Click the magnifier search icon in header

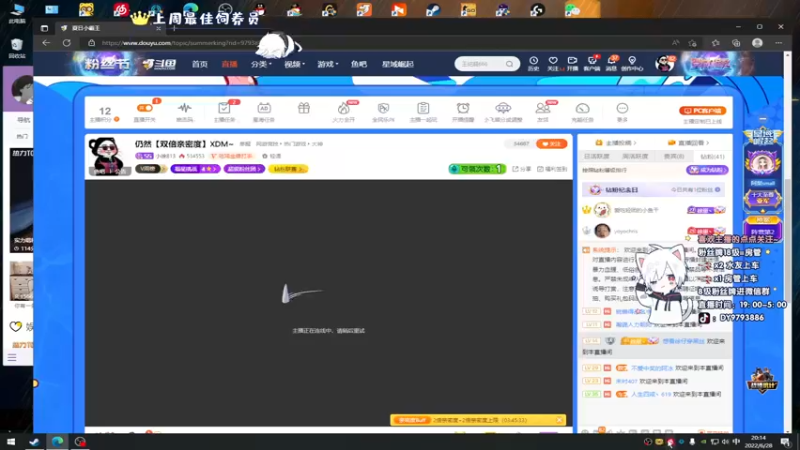coord(510,64)
